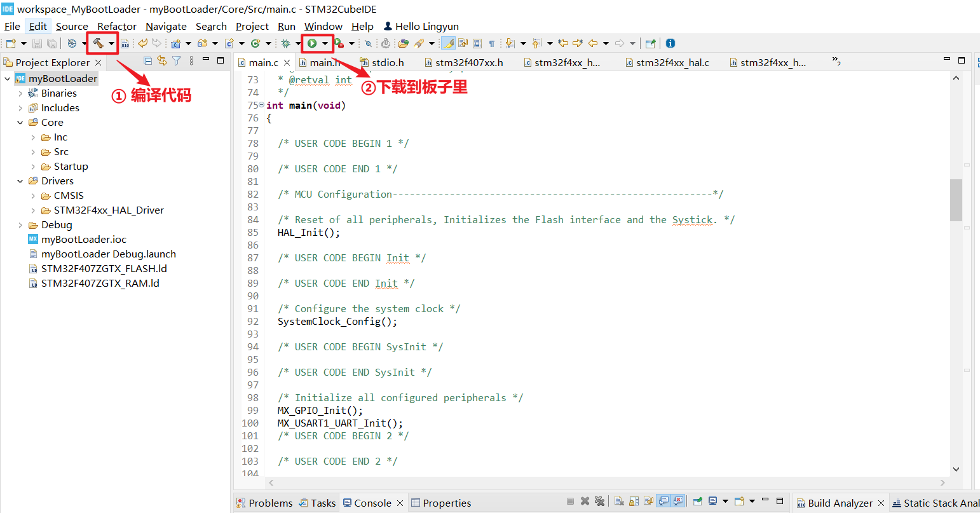Open the Tasks tab
The height and width of the screenshot is (513, 980).
pos(317,503)
